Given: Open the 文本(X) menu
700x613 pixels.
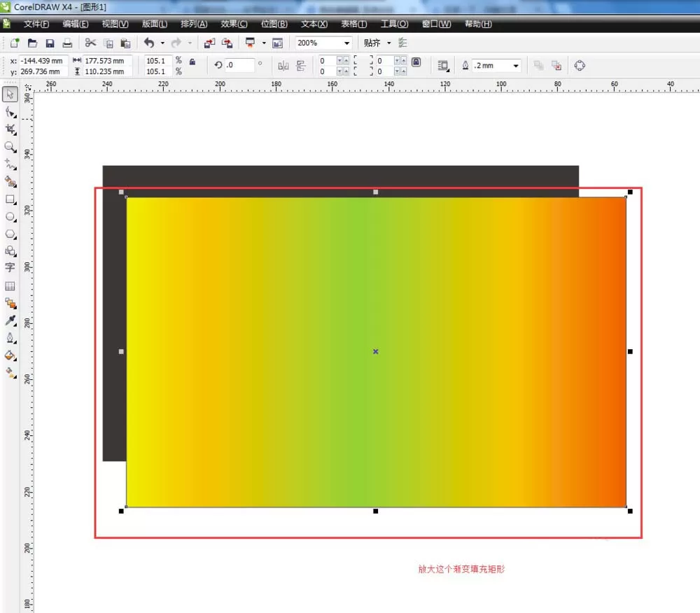Looking at the screenshot, I should coord(314,24).
